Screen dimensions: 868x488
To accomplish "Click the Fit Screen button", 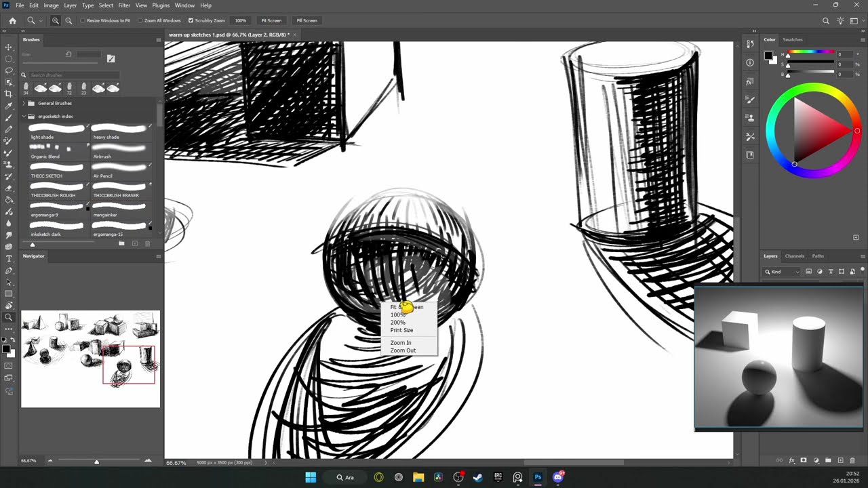I will (x=271, y=20).
